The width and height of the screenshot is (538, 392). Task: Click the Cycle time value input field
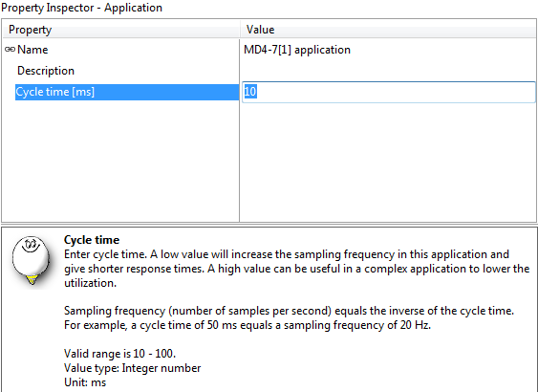[x=388, y=92]
